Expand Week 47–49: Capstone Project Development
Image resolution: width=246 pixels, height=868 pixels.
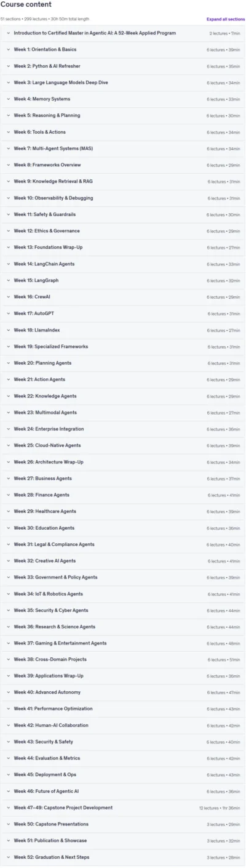click(123, 808)
